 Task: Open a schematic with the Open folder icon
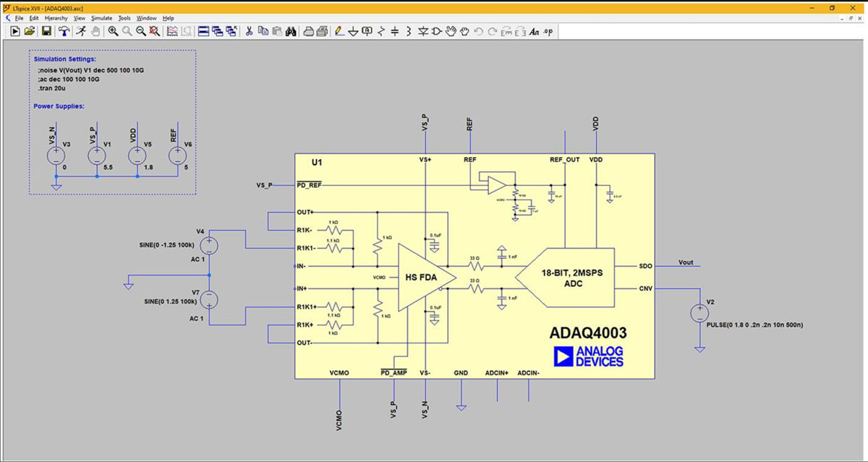[30, 31]
